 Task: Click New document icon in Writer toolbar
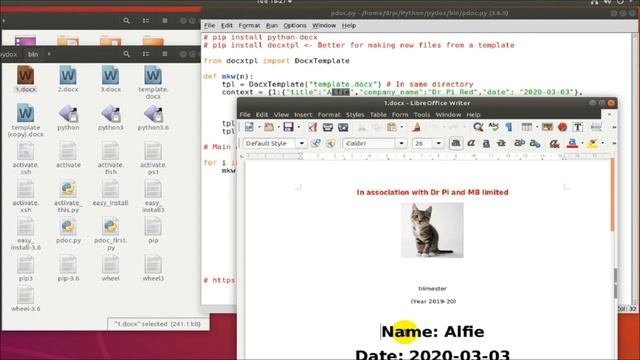(x=249, y=127)
